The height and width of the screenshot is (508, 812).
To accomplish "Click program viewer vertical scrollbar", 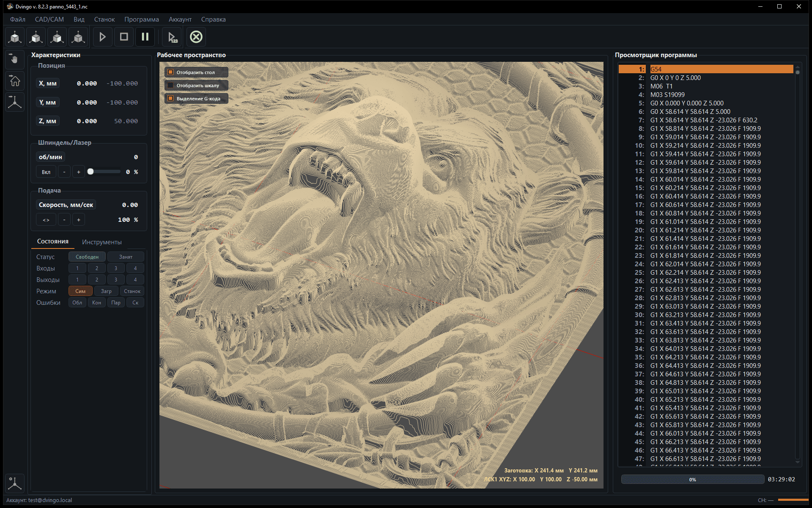I will tap(798, 265).
